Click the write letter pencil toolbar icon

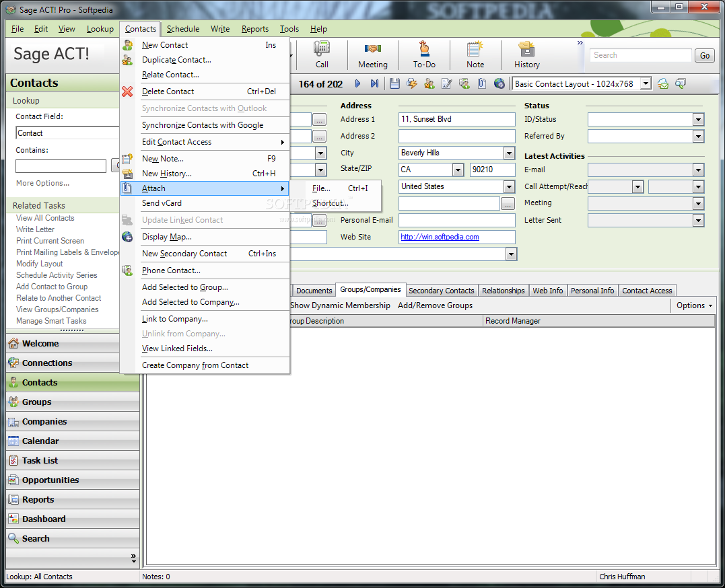point(447,83)
